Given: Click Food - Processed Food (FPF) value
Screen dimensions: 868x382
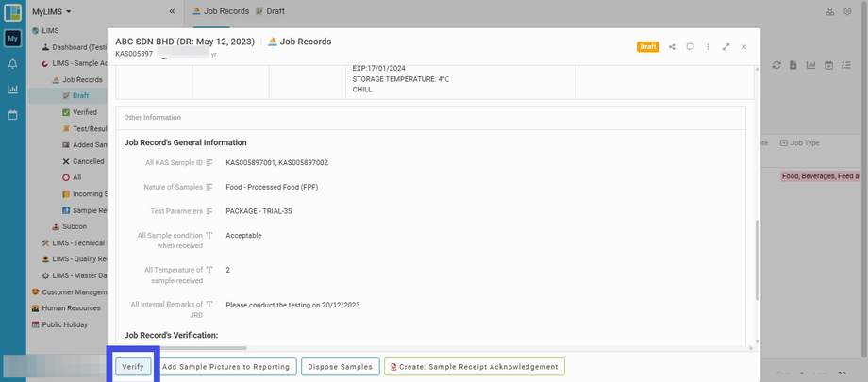Looking at the screenshot, I should (272, 187).
